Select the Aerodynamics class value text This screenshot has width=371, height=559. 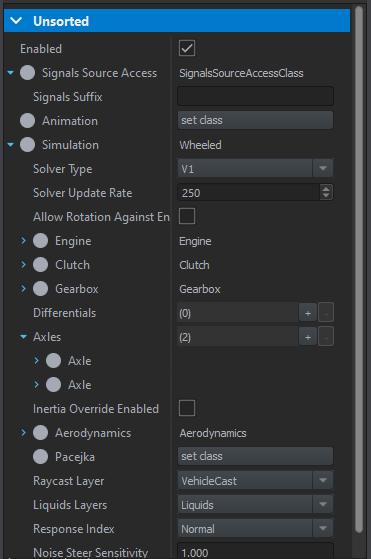coord(213,433)
